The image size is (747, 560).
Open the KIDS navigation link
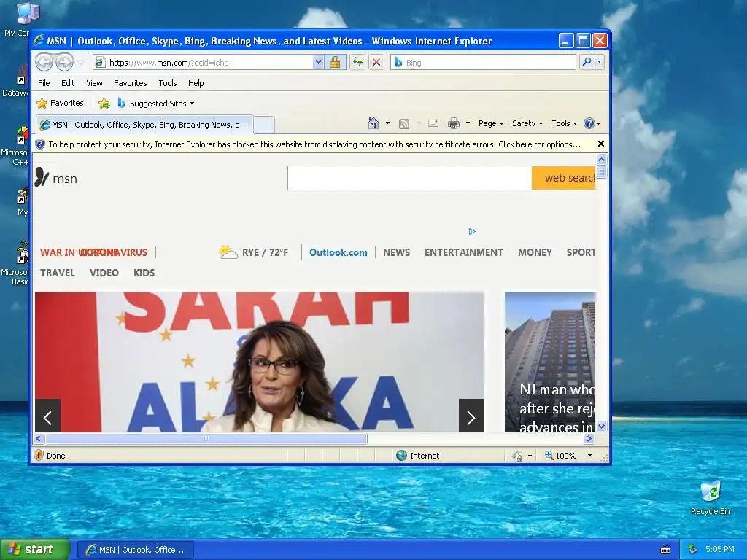coord(144,273)
